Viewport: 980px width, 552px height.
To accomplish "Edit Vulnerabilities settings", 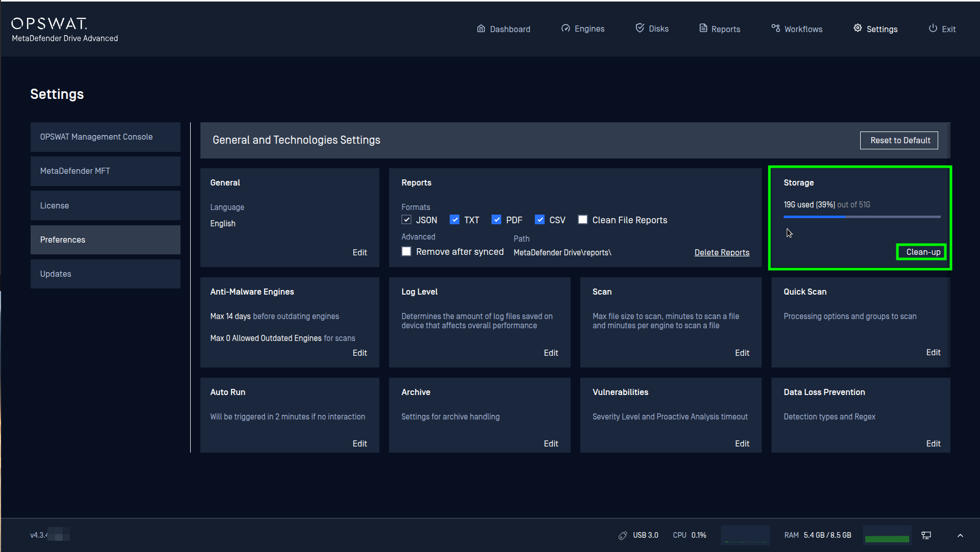I will pos(742,443).
